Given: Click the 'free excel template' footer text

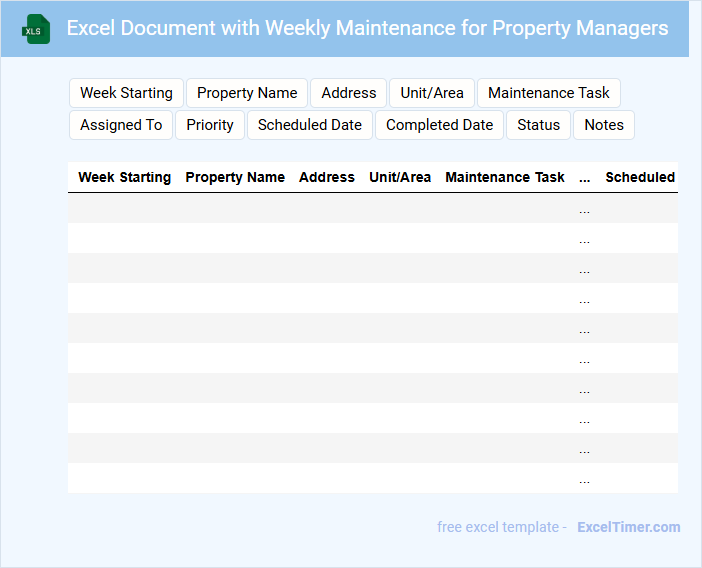Looking at the screenshot, I should [498, 527].
